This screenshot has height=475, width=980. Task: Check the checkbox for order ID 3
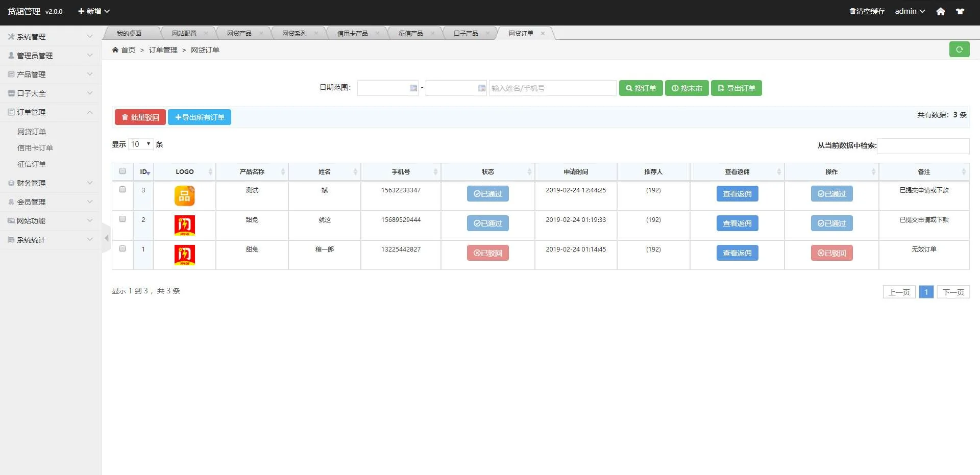pyautogui.click(x=122, y=190)
